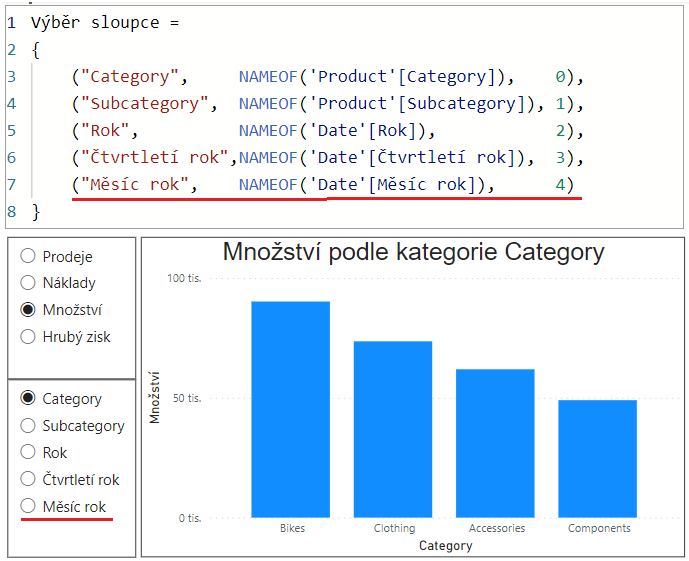Image resolution: width=689 pixels, height=561 pixels.
Task: Select the Náklady radio option
Action: point(28,283)
